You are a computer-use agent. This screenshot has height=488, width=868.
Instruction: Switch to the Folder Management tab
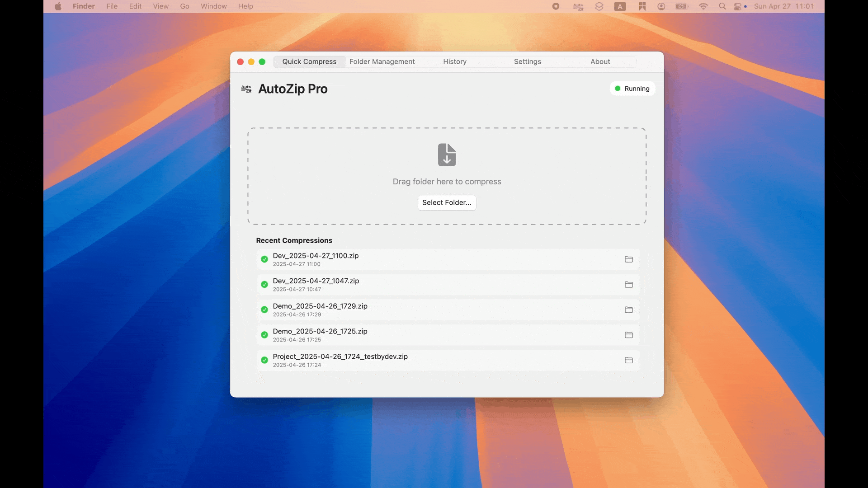(382, 61)
